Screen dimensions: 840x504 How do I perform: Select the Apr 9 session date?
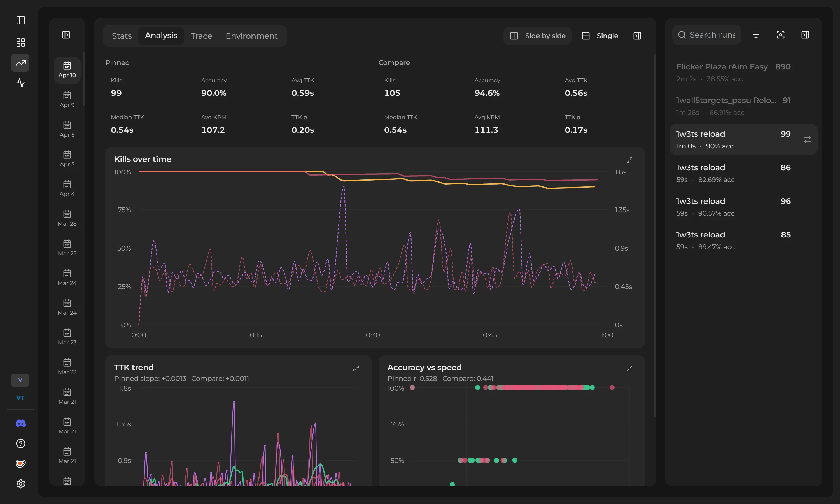point(67,99)
